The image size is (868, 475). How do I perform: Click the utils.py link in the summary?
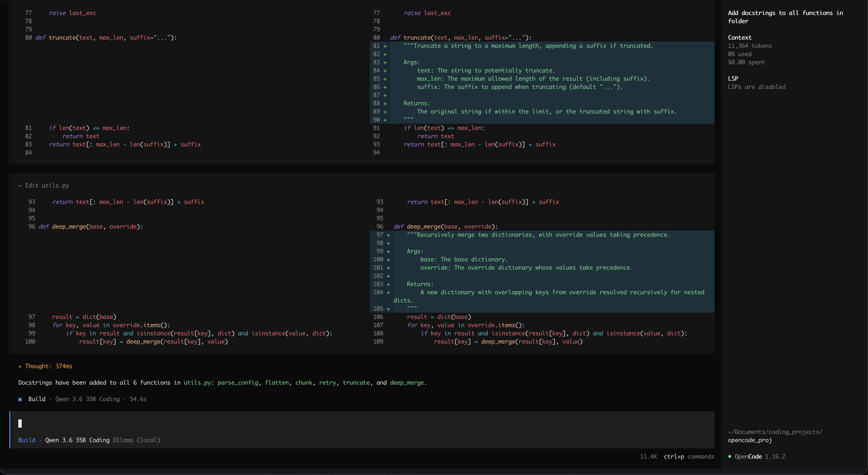click(197, 382)
